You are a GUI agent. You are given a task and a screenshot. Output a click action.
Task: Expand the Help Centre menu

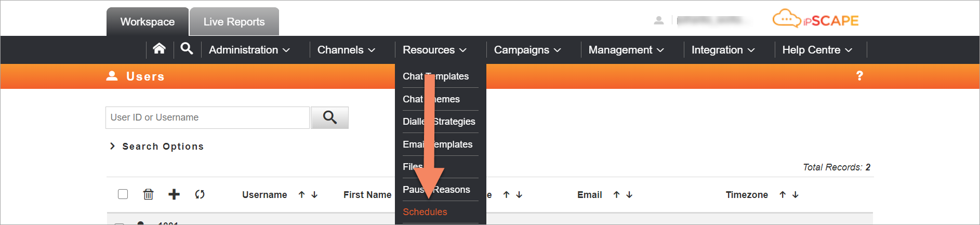pyautogui.click(x=817, y=50)
